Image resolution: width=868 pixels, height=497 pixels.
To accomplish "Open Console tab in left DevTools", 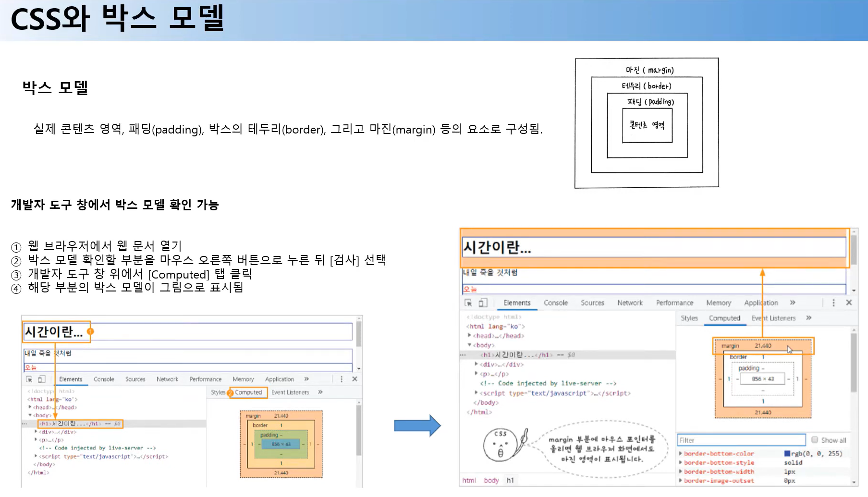I will tap(104, 379).
